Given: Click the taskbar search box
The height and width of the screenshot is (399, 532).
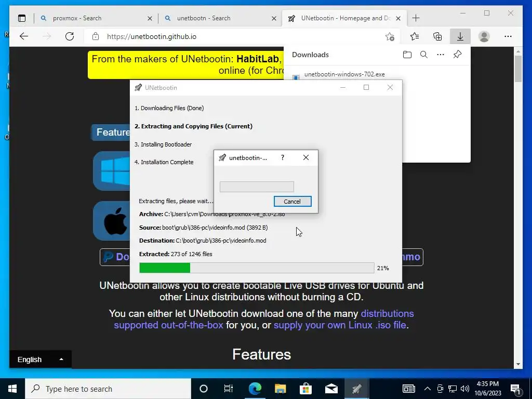Looking at the screenshot, I should [108, 389].
